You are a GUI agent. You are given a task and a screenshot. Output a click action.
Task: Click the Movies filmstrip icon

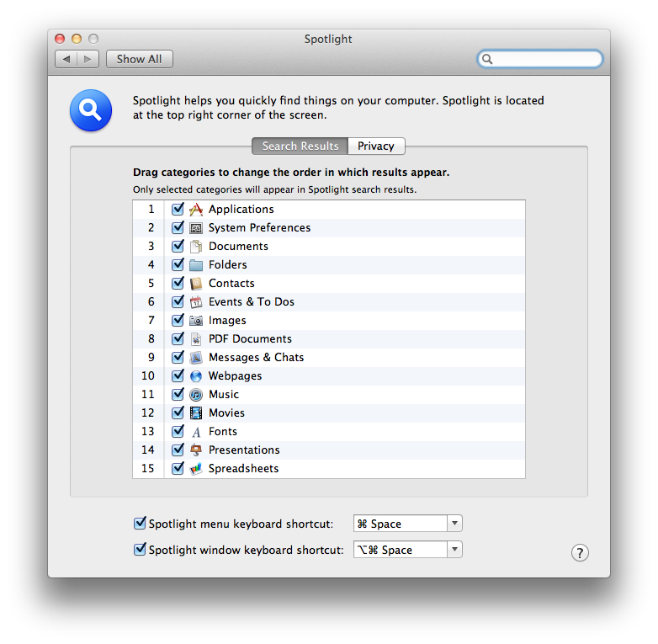click(x=196, y=413)
